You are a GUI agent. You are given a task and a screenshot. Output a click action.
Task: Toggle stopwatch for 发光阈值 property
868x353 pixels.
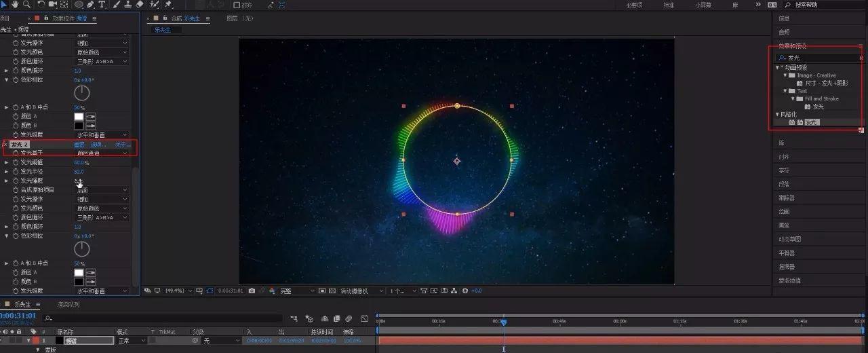[x=16, y=162]
